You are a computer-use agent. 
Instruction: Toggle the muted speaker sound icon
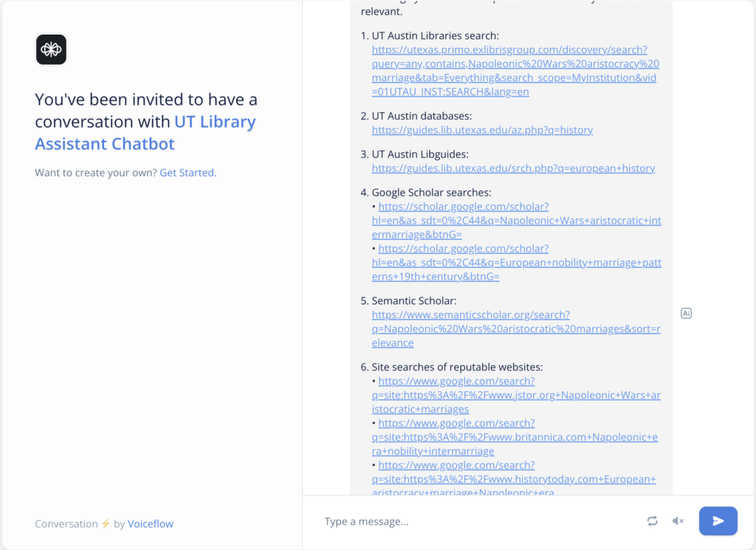[677, 521]
